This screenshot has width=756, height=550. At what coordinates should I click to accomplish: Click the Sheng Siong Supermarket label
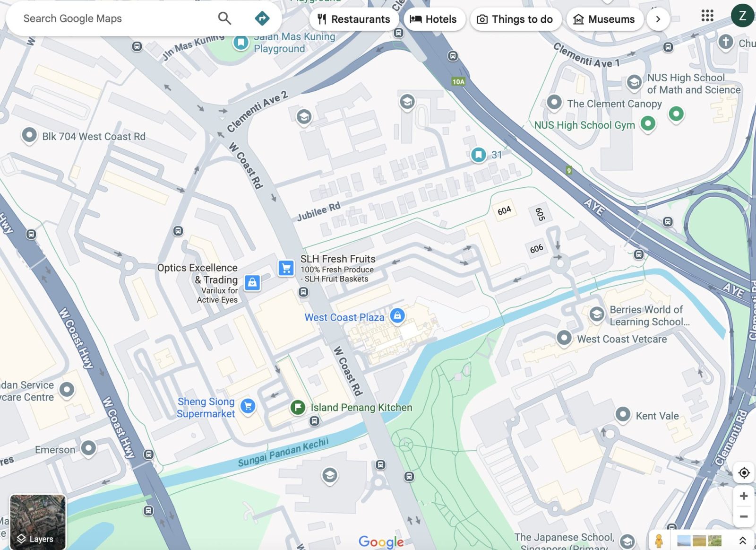click(206, 407)
